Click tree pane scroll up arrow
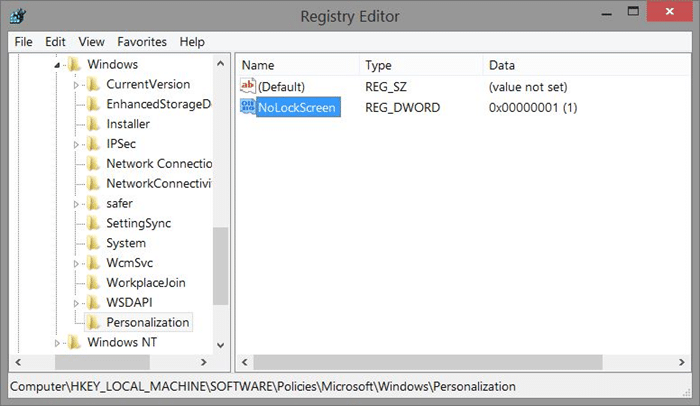 [x=220, y=63]
